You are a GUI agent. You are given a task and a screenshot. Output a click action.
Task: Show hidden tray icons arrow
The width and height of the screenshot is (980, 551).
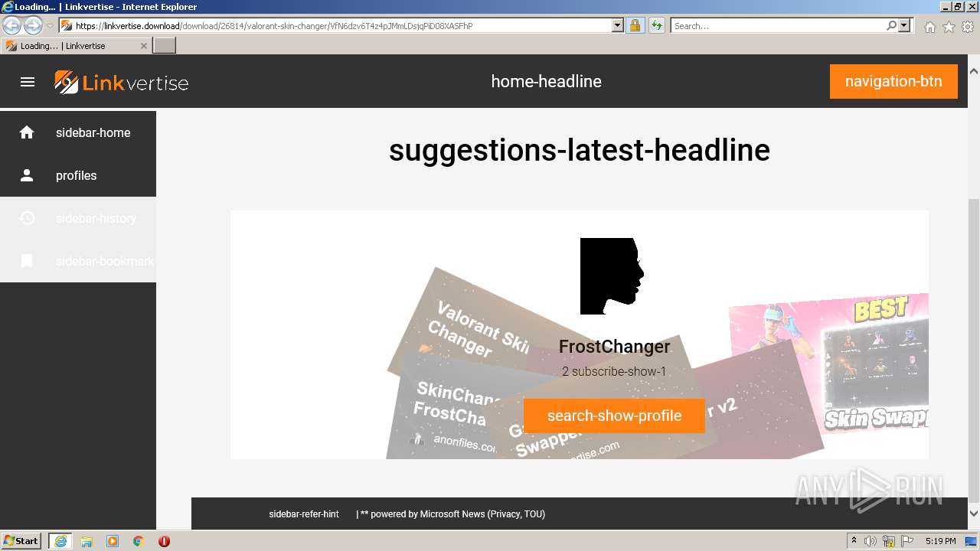(854, 541)
